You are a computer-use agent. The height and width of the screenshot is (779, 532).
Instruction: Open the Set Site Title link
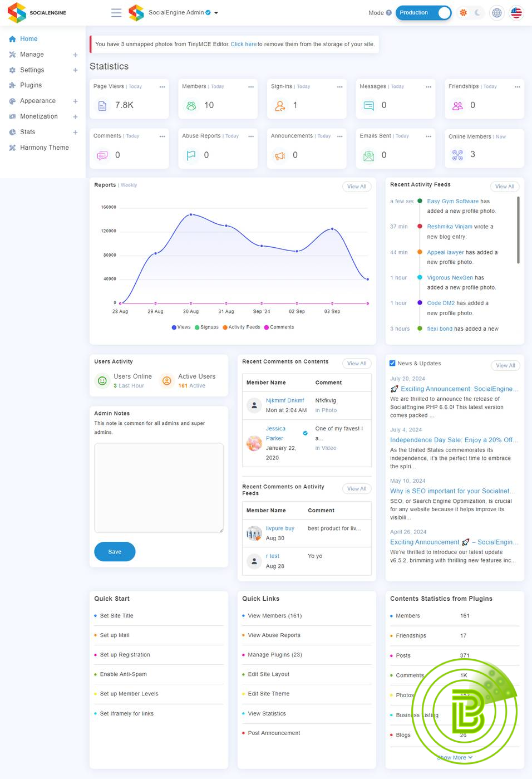coord(117,616)
